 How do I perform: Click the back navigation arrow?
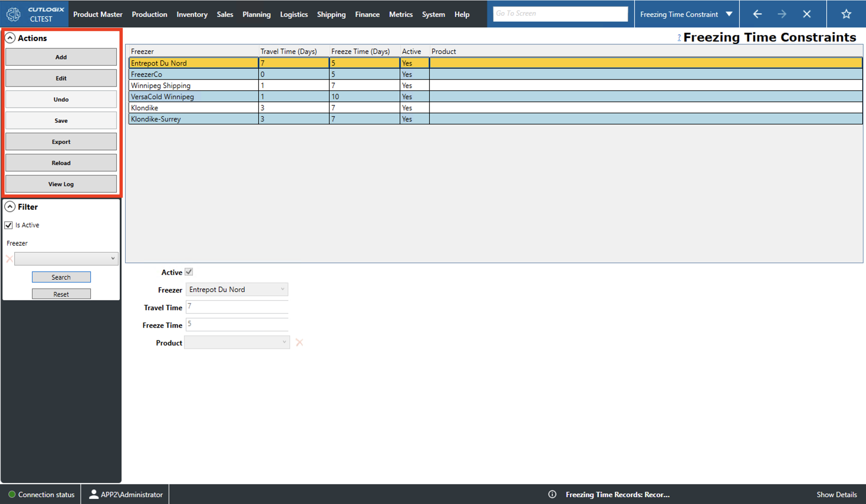[758, 14]
